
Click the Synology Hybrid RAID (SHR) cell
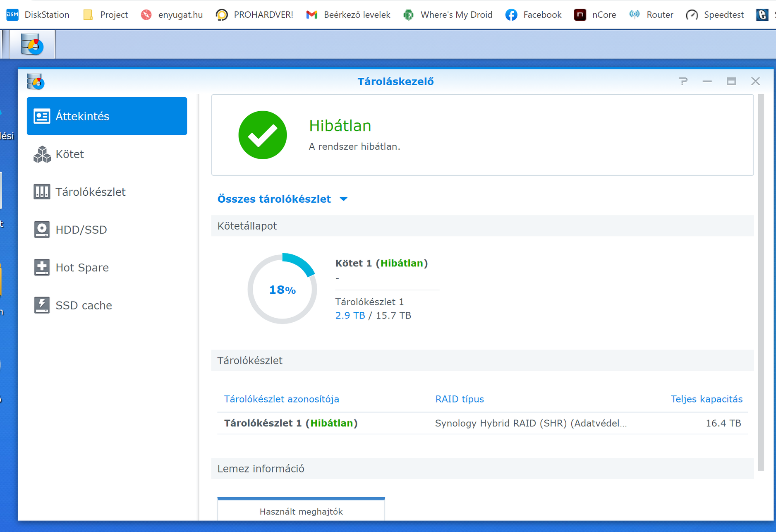coord(531,423)
